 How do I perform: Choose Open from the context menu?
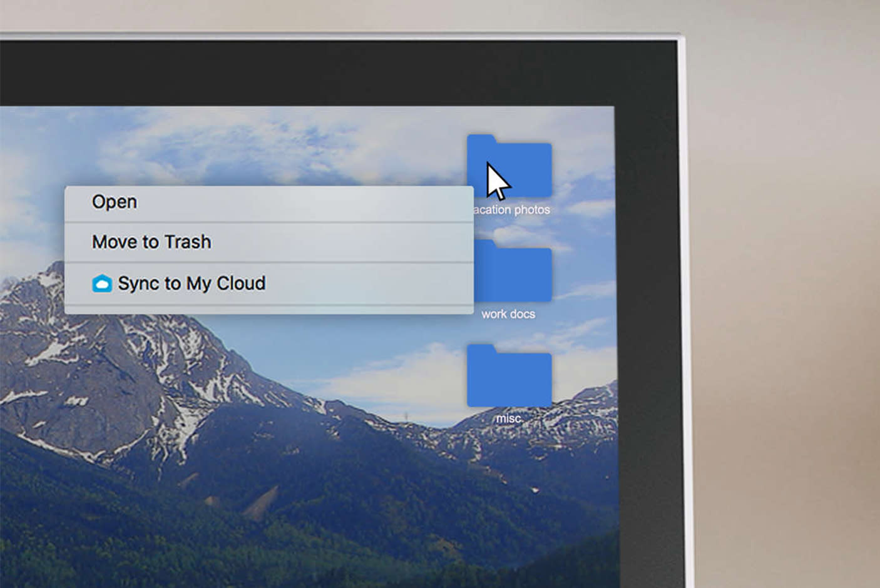115,202
